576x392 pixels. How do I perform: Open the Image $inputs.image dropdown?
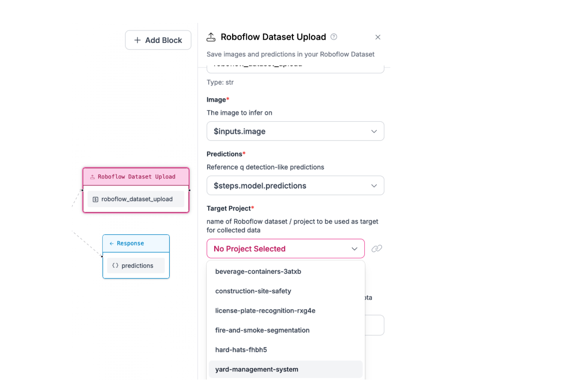coord(295,131)
